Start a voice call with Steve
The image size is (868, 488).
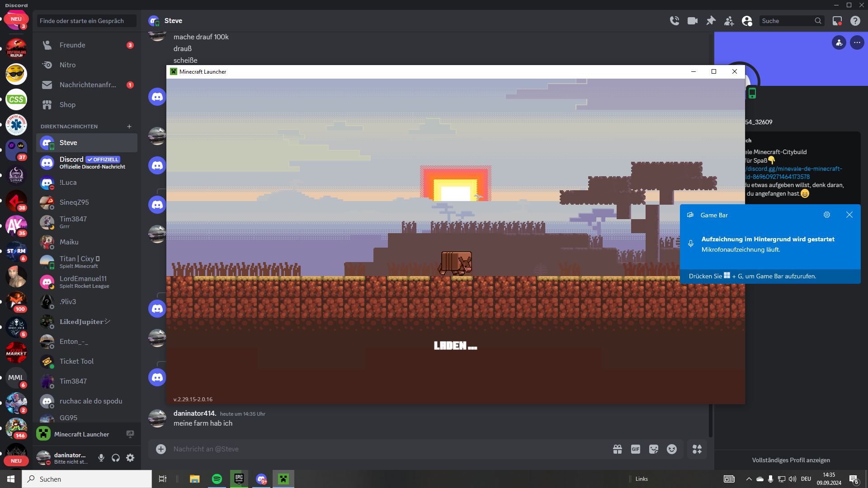point(675,21)
